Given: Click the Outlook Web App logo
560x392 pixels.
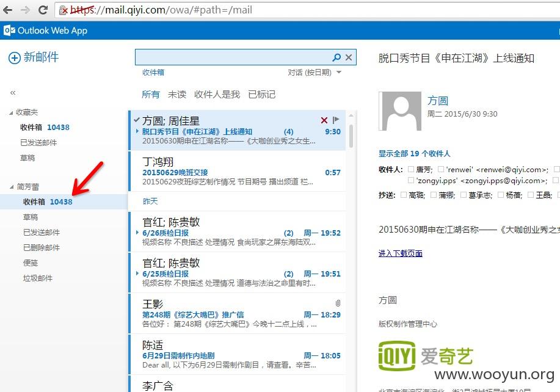Looking at the screenshot, I should tap(9, 31).
